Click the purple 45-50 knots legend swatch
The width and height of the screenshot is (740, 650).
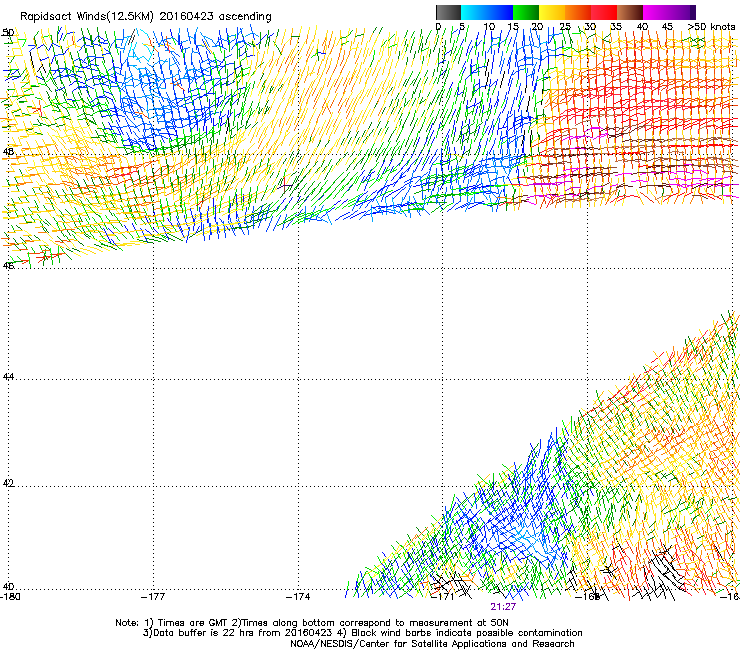point(682,12)
